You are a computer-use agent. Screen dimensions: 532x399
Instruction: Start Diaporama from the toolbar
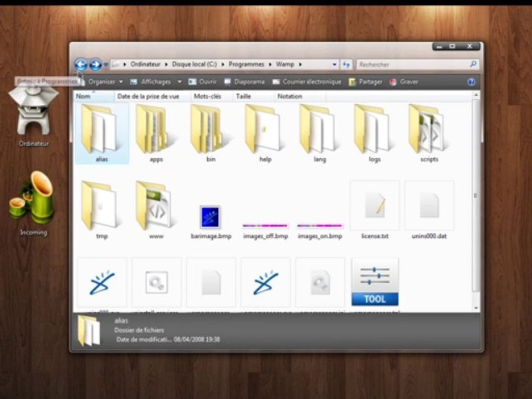(x=244, y=82)
